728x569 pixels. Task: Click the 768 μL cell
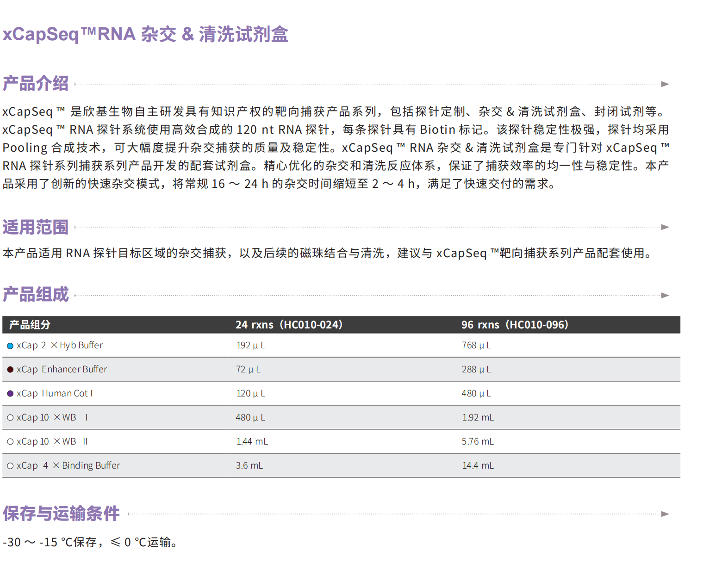476,346
